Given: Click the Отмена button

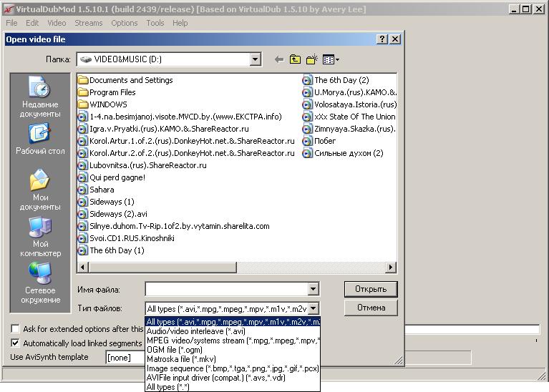Looking at the screenshot, I should 371,308.
